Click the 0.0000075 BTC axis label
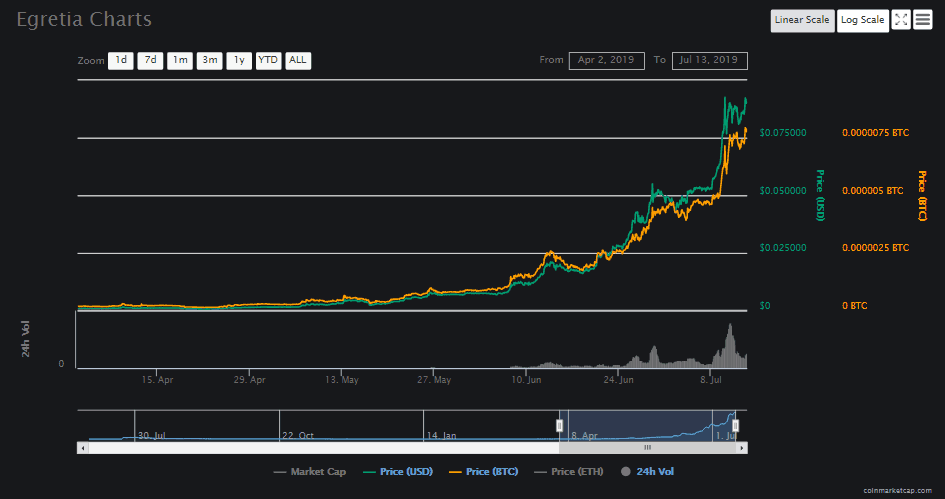The height and width of the screenshot is (499, 945). click(876, 133)
